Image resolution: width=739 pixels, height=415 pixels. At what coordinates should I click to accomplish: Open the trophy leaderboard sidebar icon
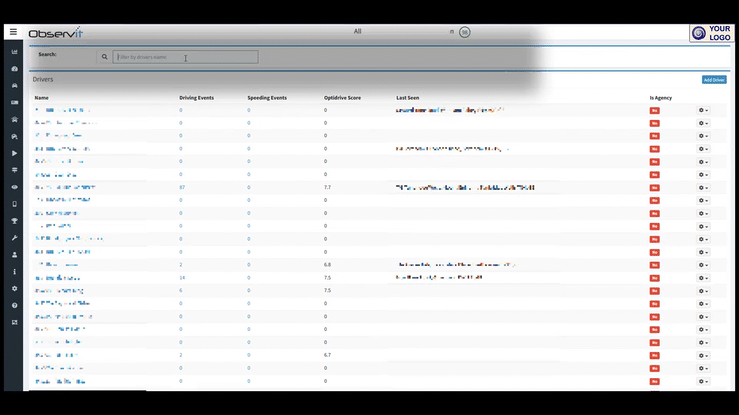click(x=15, y=221)
